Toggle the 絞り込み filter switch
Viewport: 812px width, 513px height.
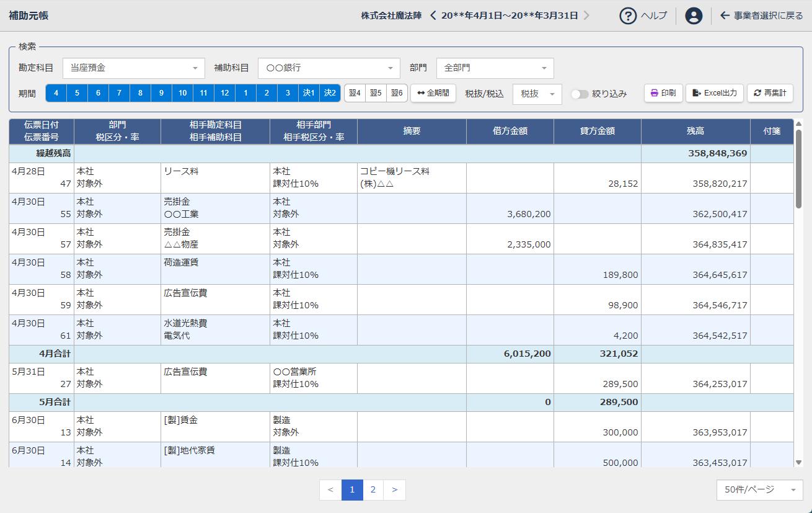click(x=580, y=94)
